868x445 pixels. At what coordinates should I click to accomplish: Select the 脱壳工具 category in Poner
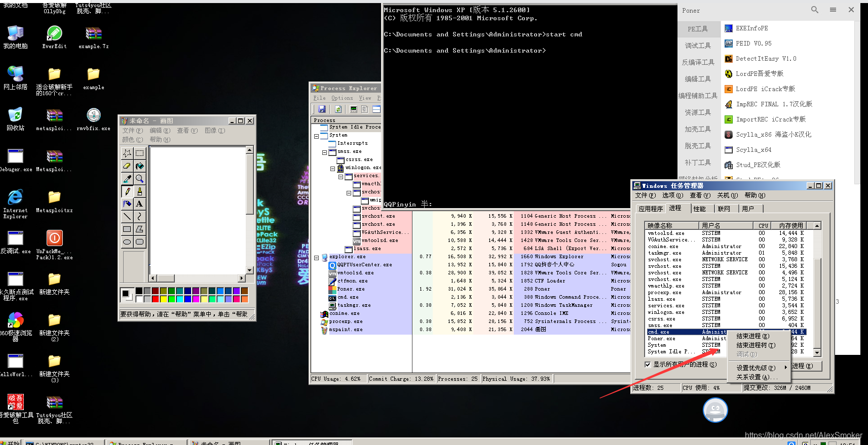698,146
